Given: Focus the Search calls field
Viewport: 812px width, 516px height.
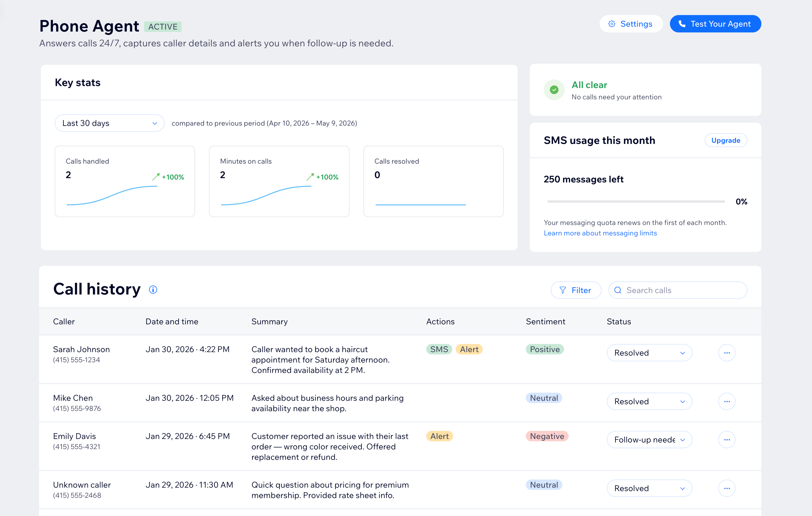Looking at the screenshot, I should (x=678, y=290).
